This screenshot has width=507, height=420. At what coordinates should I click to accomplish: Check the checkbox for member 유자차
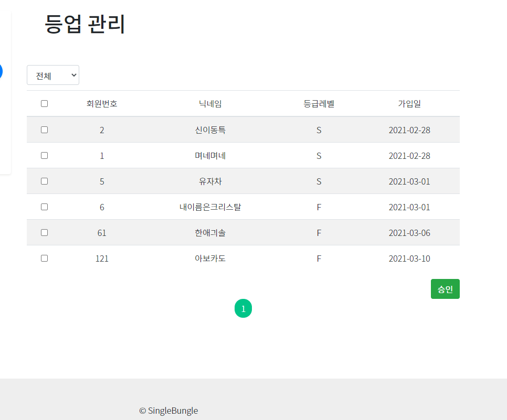(x=44, y=181)
